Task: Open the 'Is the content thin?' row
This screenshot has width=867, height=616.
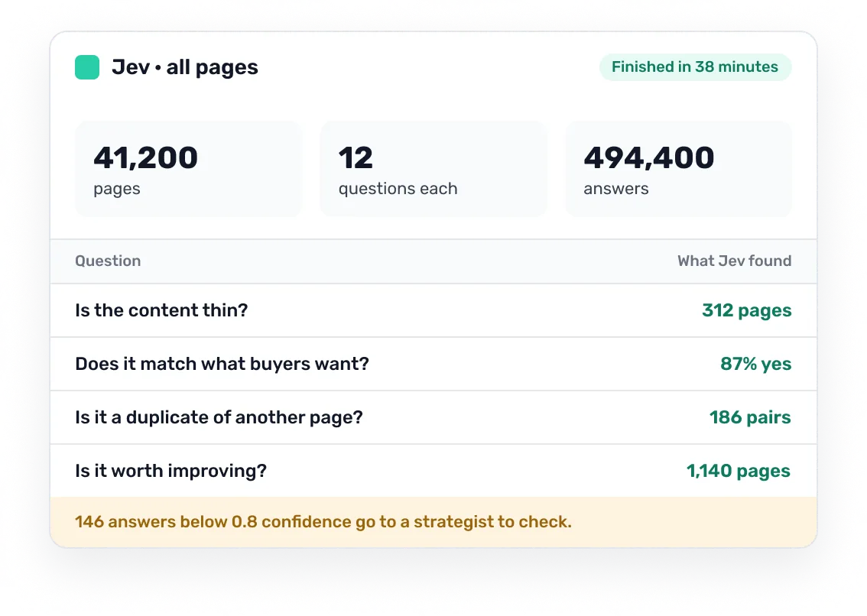Action: coord(433,311)
